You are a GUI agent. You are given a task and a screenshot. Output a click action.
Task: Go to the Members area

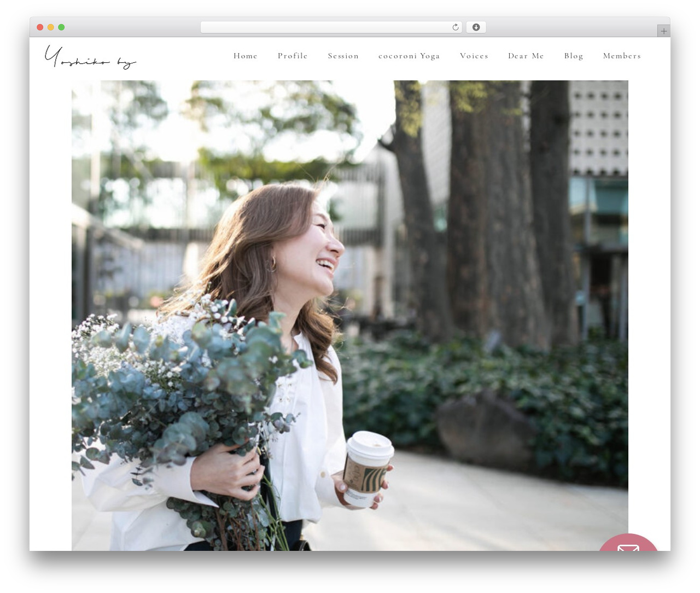pyautogui.click(x=622, y=56)
